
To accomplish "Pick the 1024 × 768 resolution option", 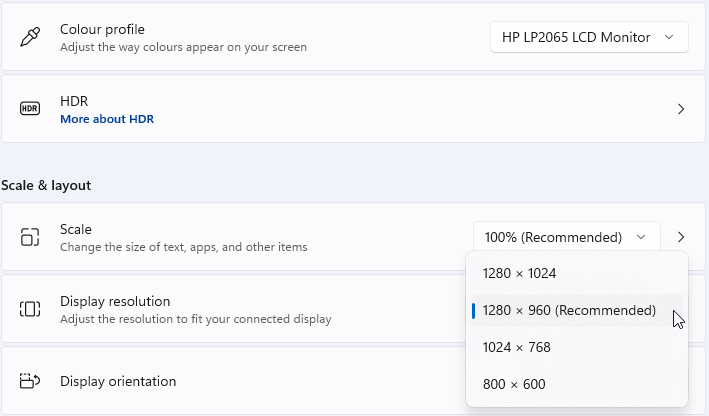I will coord(516,347).
